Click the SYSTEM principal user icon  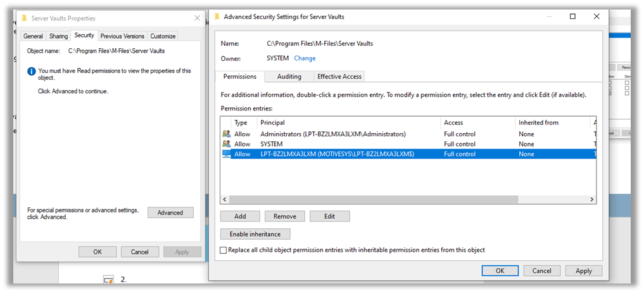(x=226, y=143)
